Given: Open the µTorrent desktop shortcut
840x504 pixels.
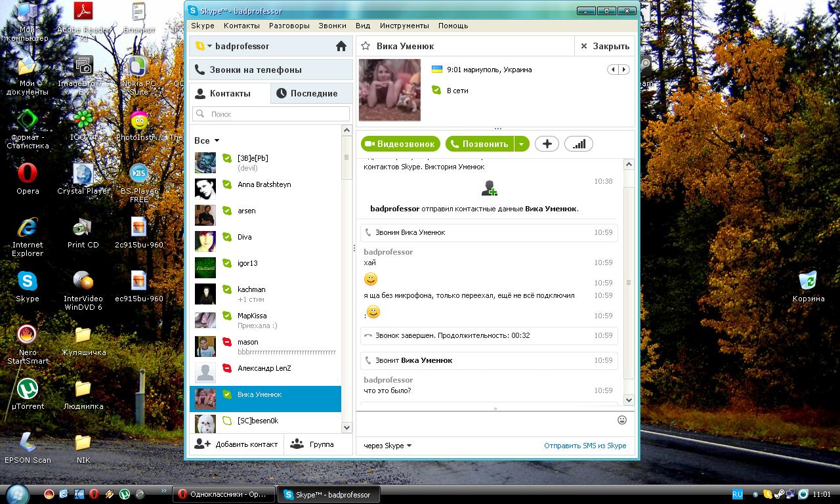Looking at the screenshot, I should coord(28,394).
